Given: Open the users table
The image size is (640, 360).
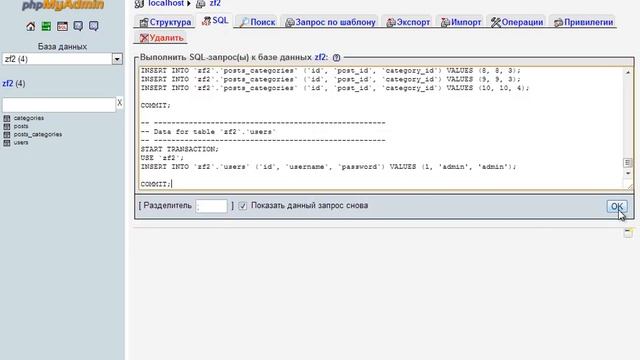Looking at the screenshot, I should click(x=21, y=142).
